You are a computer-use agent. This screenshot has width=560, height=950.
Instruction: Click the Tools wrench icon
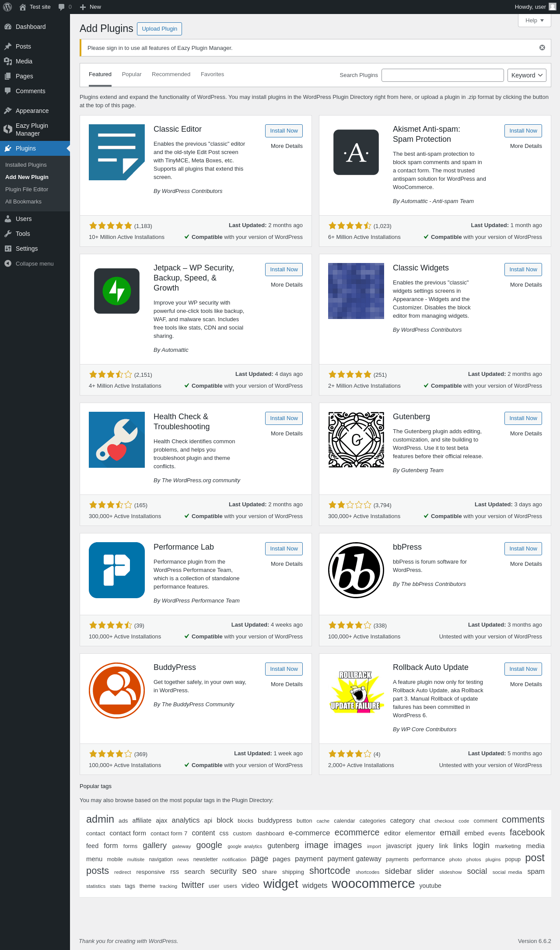pyautogui.click(x=8, y=234)
